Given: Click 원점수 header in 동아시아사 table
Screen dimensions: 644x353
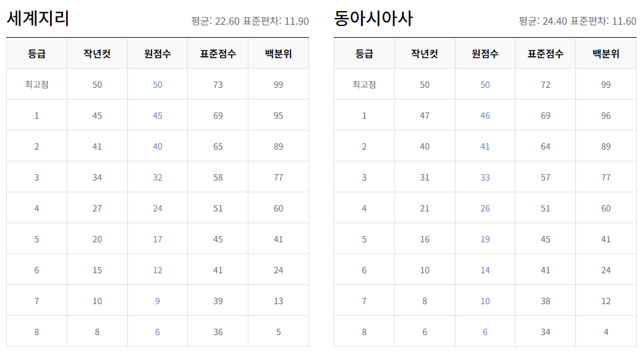Looking at the screenshot, I should (x=485, y=53).
